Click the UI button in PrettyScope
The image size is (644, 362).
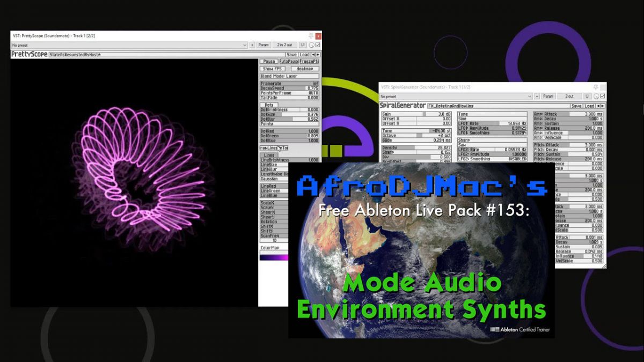(x=303, y=45)
